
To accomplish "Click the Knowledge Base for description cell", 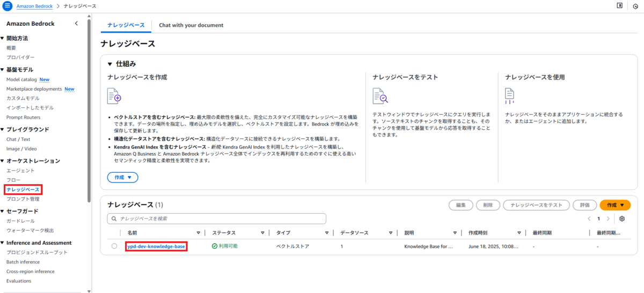I will (428, 246).
